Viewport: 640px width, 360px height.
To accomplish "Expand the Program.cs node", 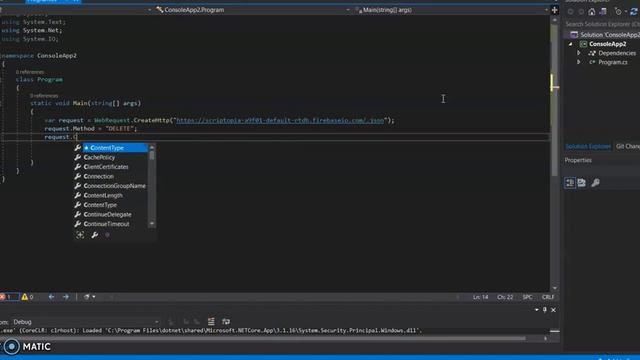I will [x=579, y=62].
